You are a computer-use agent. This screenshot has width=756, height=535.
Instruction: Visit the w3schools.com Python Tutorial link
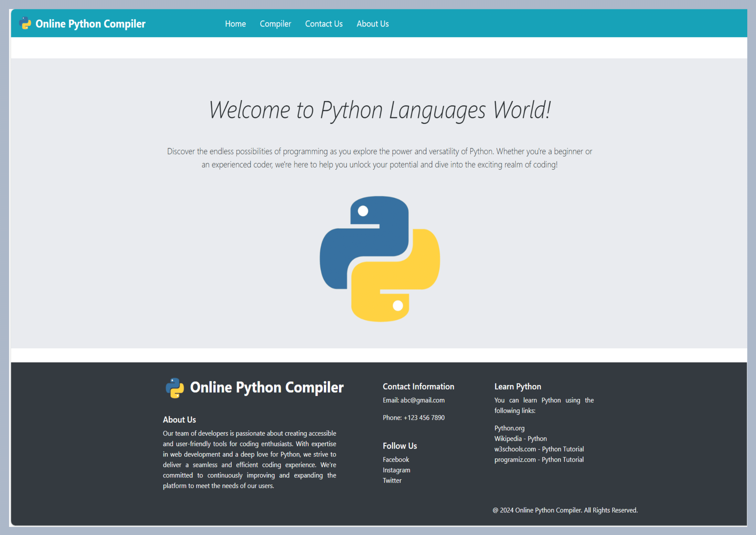[539, 449]
